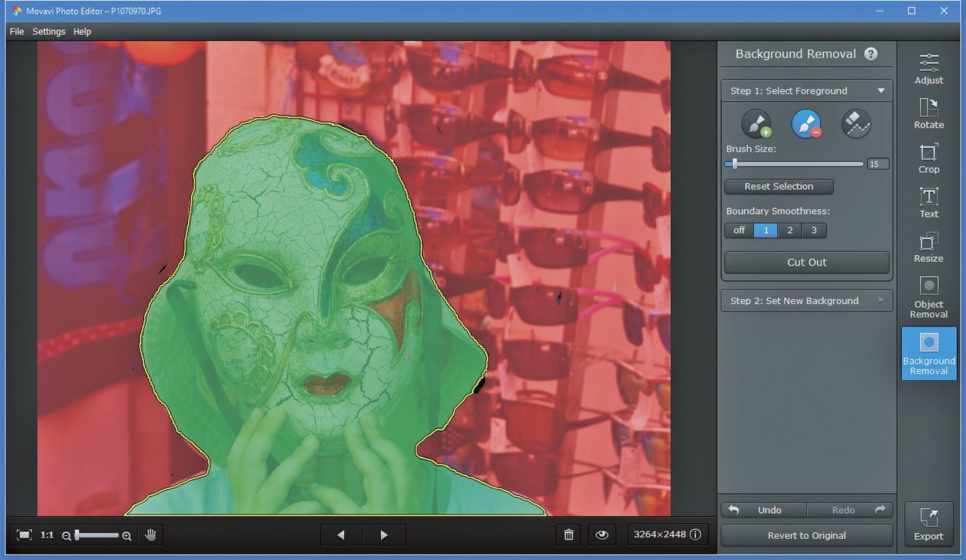
Task: Minimize the Movavi Photo Editor window
Action: [878, 11]
